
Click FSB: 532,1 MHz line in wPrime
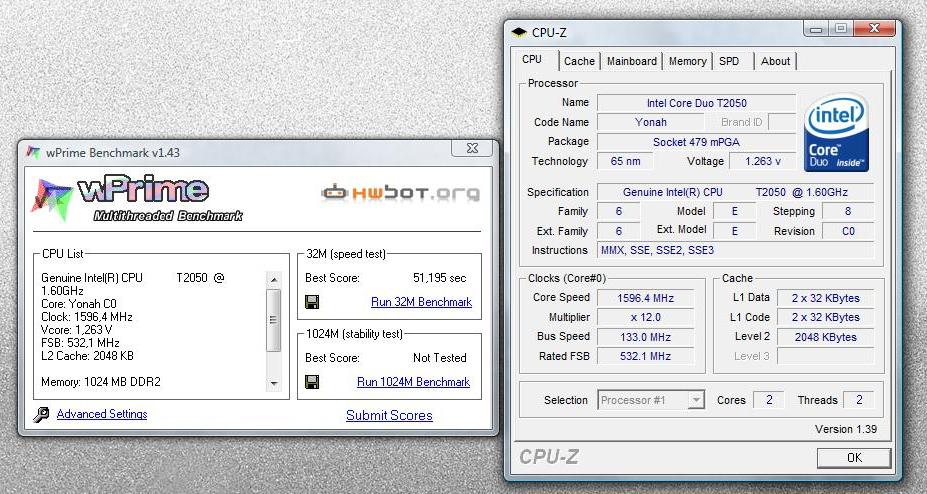(x=80, y=343)
